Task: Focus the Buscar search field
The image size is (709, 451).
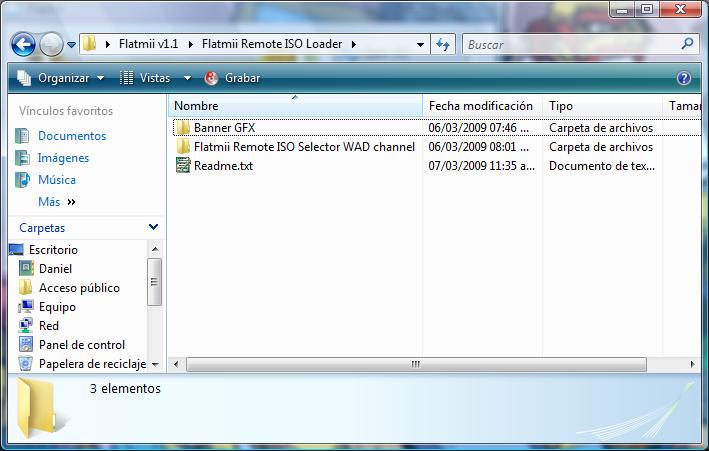Action: (571, 44)
